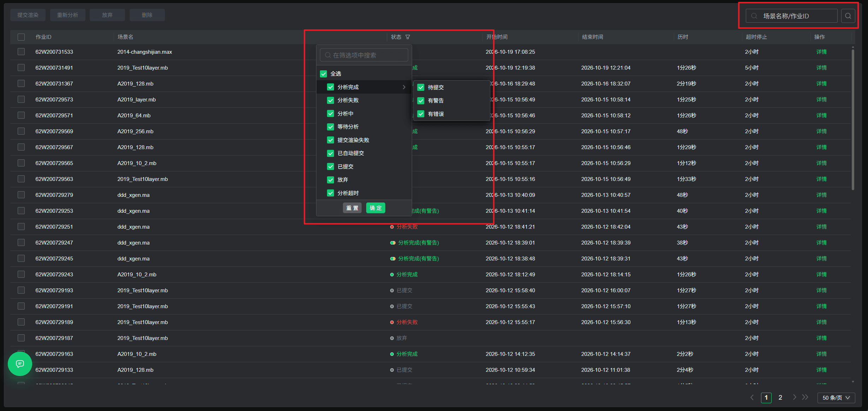Image resolution: width=868 pixels, height=411 pixels.
Task: Uncheck the 放弃 filter option
Action: [331, 180]
